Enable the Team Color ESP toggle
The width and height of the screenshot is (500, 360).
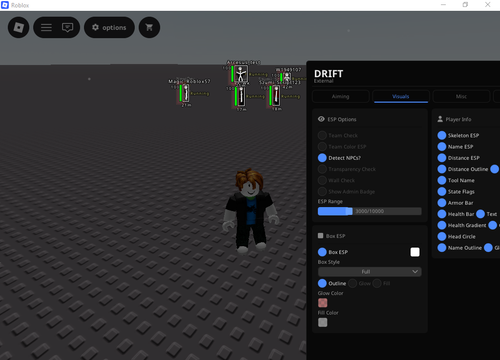pos(322,147)
